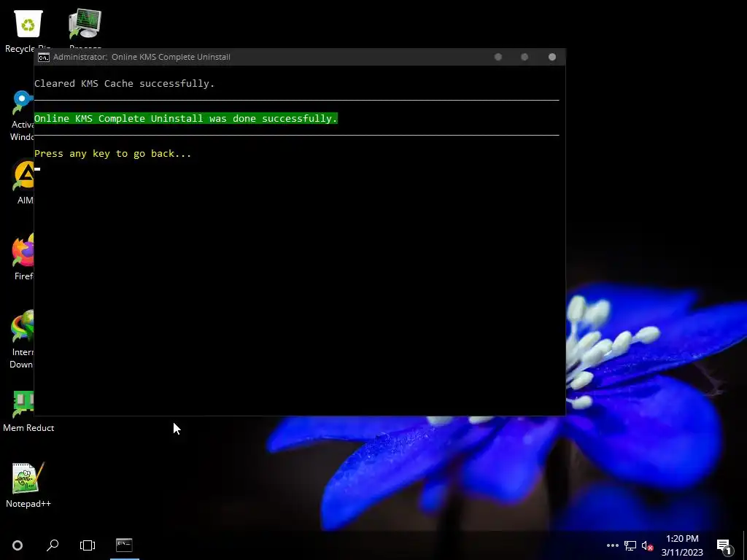Show hidden tray icons via three dots
The width and height of the screenshot is (747, 560).
[613, 545]
